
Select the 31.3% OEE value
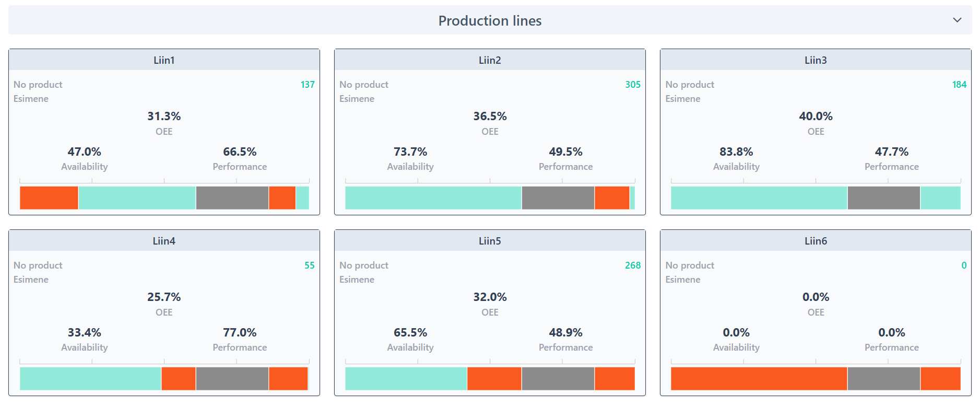tap(164, 116)
